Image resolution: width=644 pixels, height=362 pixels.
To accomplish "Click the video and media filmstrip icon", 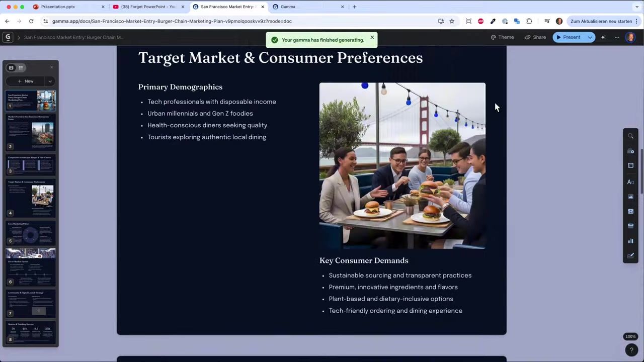I will pos(630,211).
